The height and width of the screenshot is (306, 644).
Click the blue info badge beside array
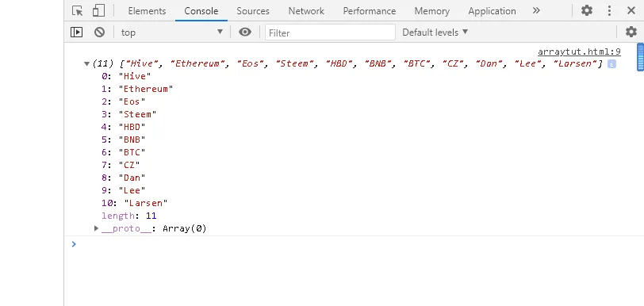pyautogui.click(x=611, y=63)
